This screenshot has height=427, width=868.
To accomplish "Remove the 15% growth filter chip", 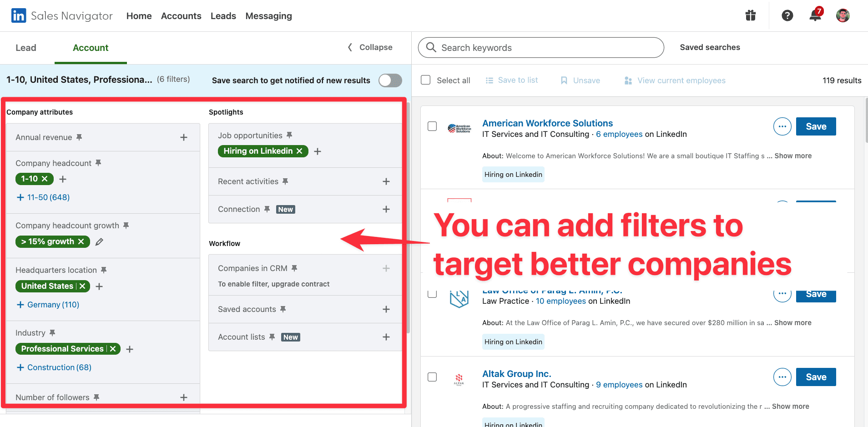I will click(81, 241).
